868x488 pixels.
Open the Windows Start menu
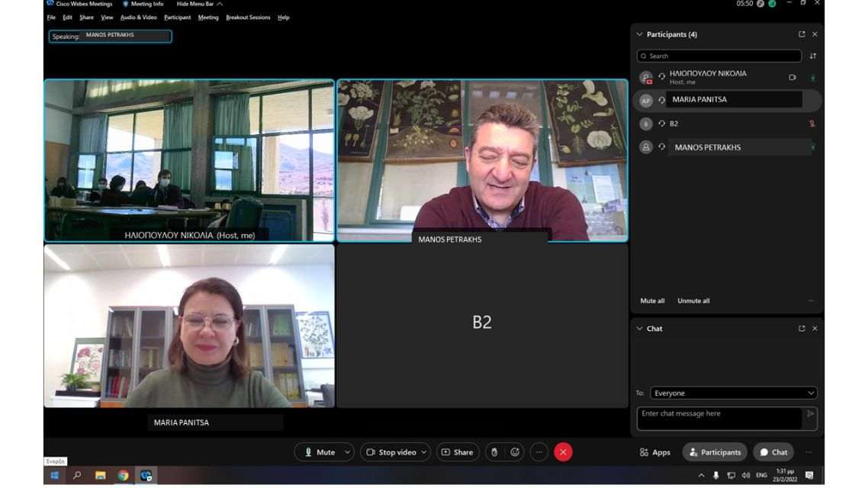click(55, 475)
